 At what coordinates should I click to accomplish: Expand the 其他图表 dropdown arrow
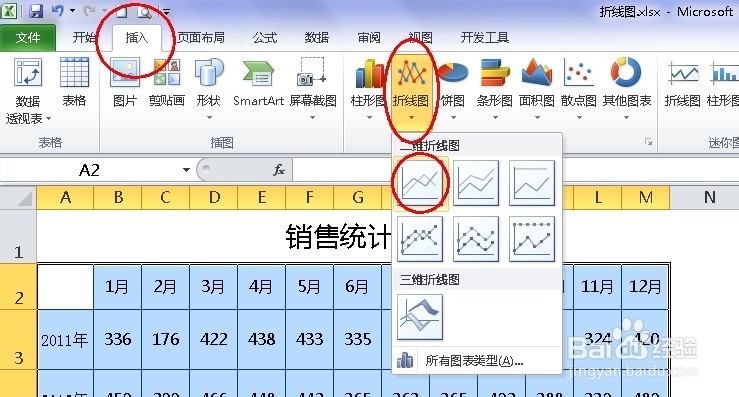pyautogui.click(x=627, y=117)
